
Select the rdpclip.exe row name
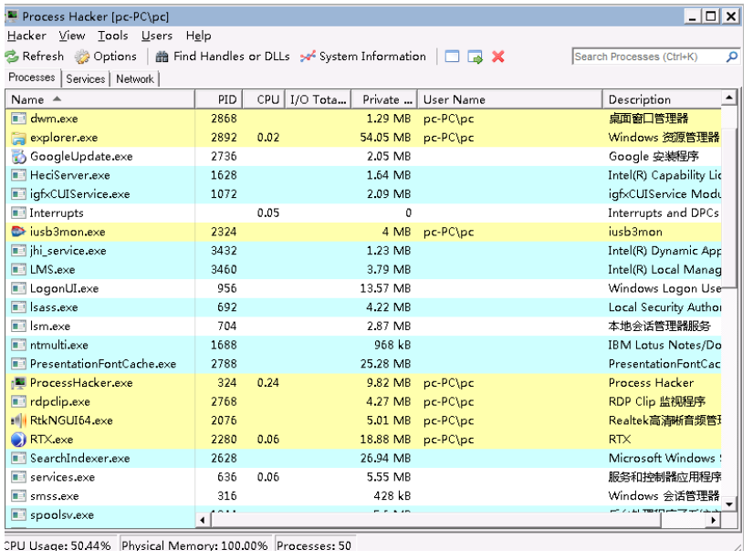60,401
